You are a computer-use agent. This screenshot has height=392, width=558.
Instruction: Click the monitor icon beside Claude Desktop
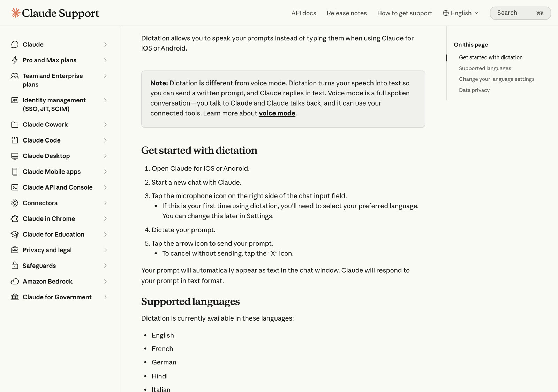(x=15, y=156)
